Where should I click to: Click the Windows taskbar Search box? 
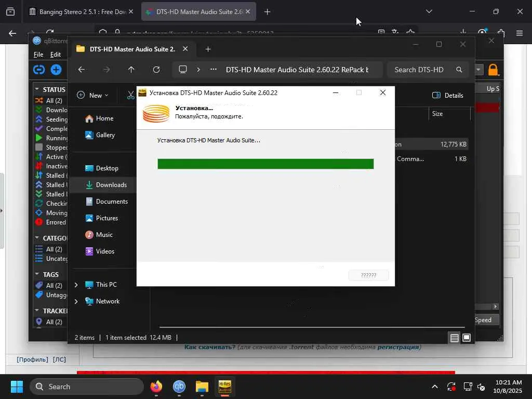[87, 387]
